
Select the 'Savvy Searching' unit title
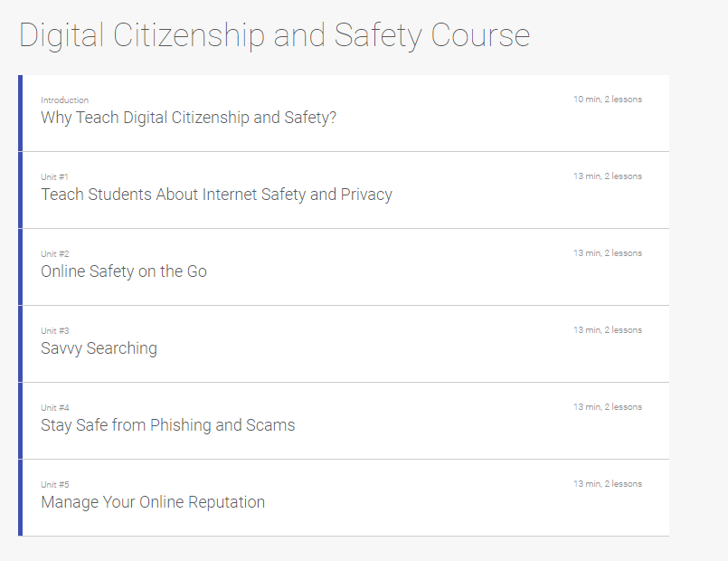coord(99,348)
